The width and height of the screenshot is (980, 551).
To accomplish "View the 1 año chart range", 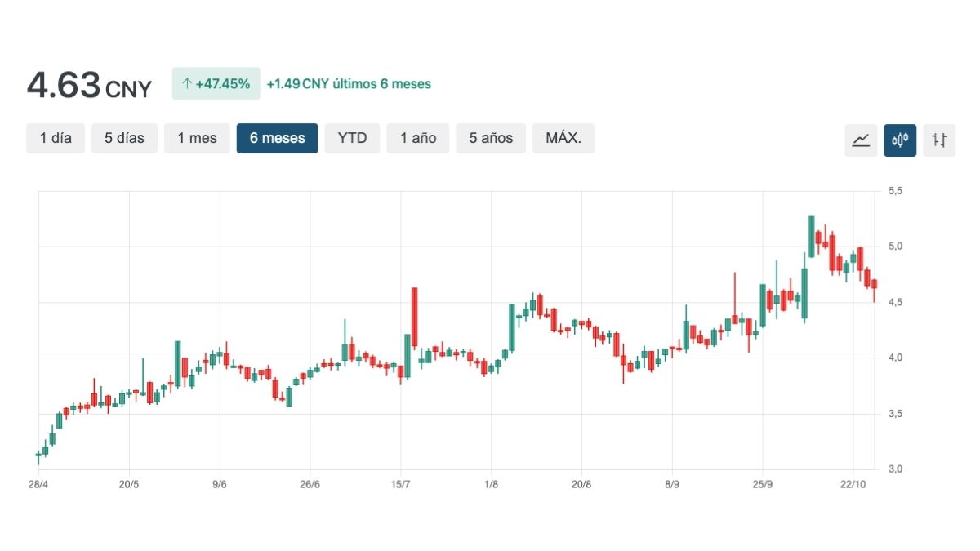I will coord(418,138).
